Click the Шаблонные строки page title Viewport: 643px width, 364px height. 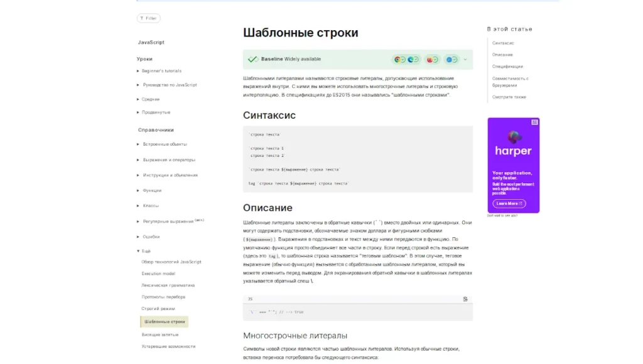click(x=301, y=33)
